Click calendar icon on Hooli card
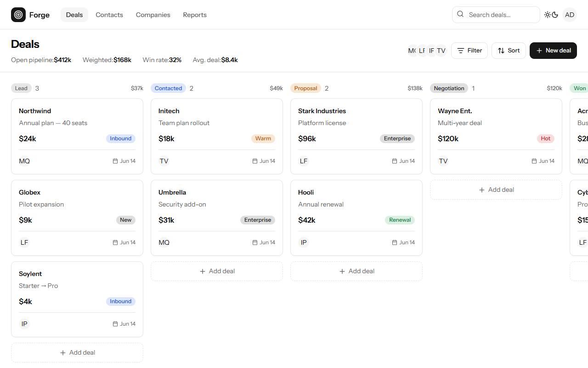Screen dimensions: 588x368 tap(395, 242)
